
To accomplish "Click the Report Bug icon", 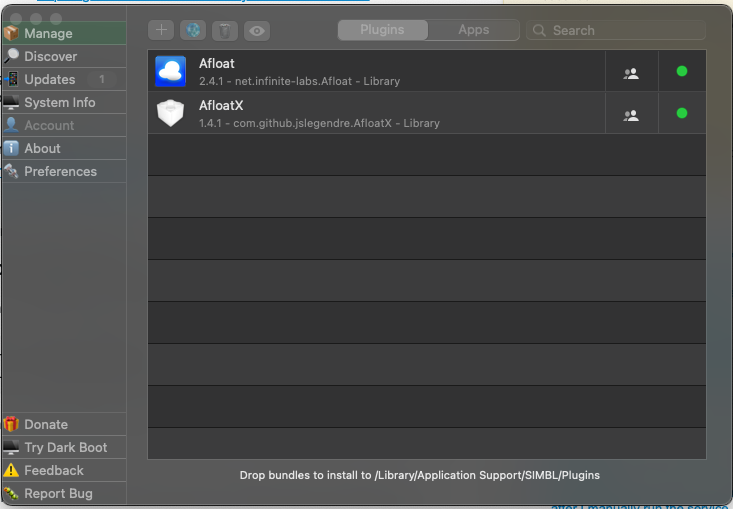I will pos(11,493).
